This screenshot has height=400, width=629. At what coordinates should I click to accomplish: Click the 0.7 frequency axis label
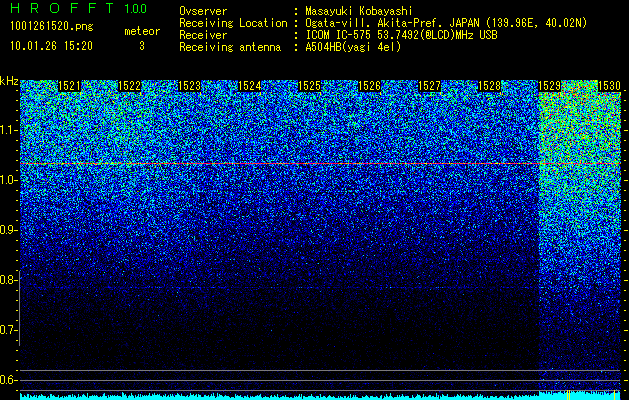point(7,330)
